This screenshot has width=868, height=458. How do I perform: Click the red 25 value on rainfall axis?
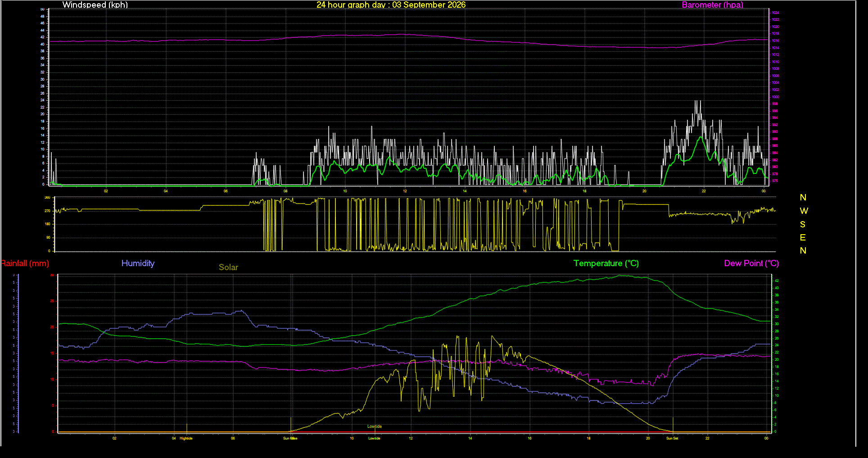[x=52, y=301]
